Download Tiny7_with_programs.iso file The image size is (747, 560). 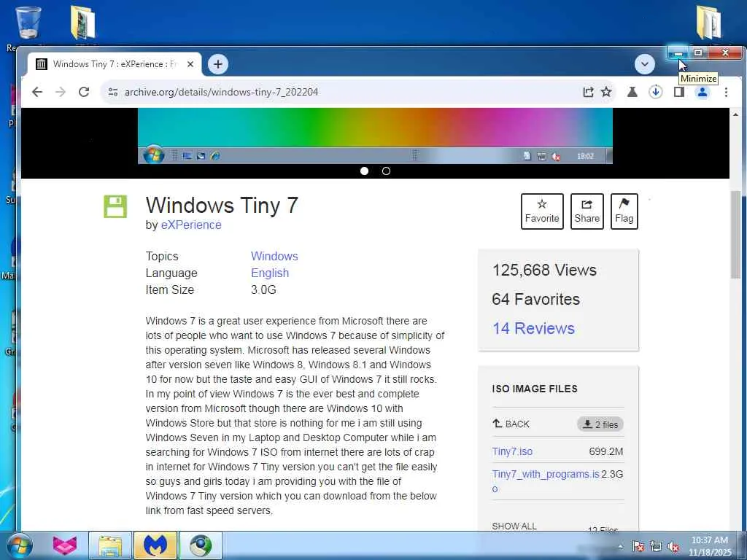(546, 481)
